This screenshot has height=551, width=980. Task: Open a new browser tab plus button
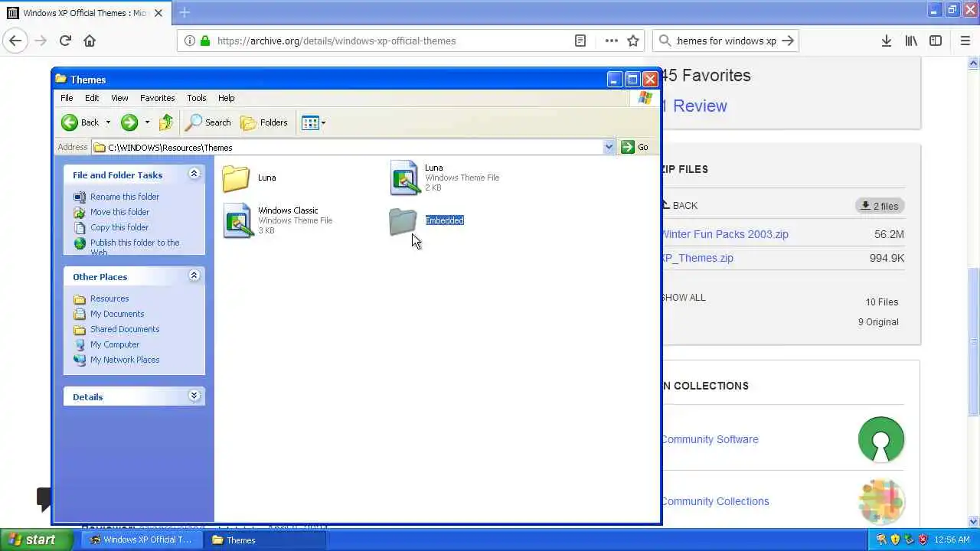185,12
